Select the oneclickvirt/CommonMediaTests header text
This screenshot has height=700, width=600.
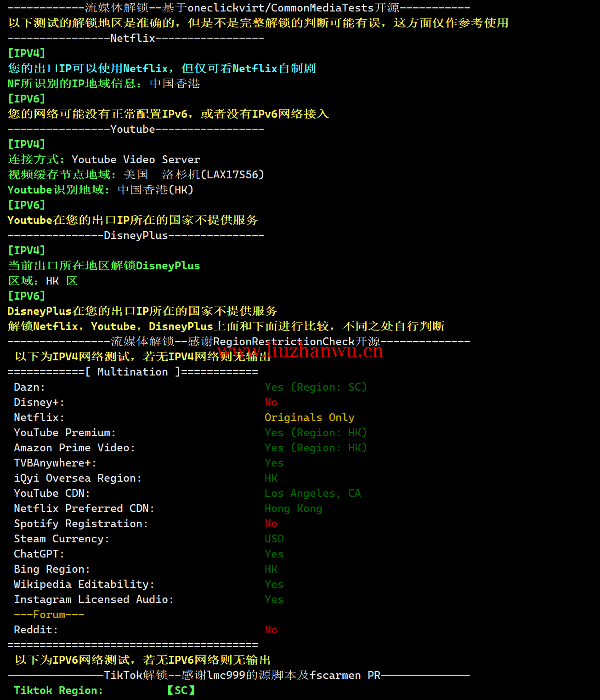pyautogui.click(x=281, y=8)
